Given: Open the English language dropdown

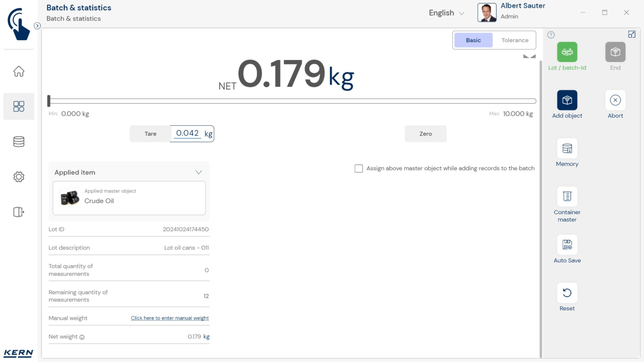Looking at the screenshot, I should (446, 13).
